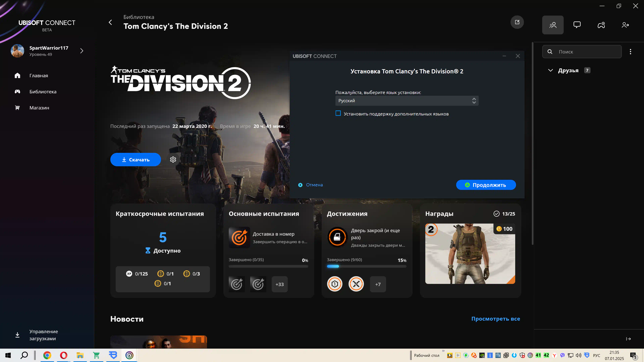Expand hidden taskbar toolbar chevron
644x362 pixels.
coord(443,351)
